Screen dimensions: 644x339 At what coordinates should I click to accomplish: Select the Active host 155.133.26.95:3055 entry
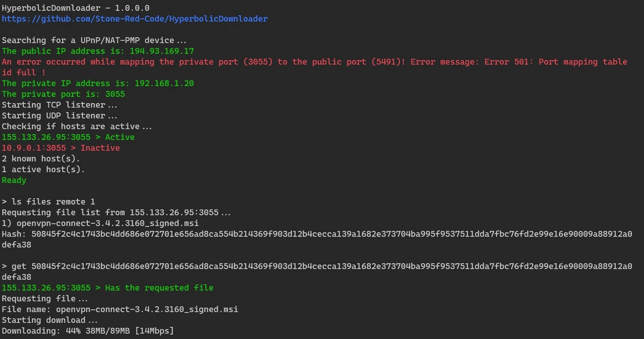68,137
